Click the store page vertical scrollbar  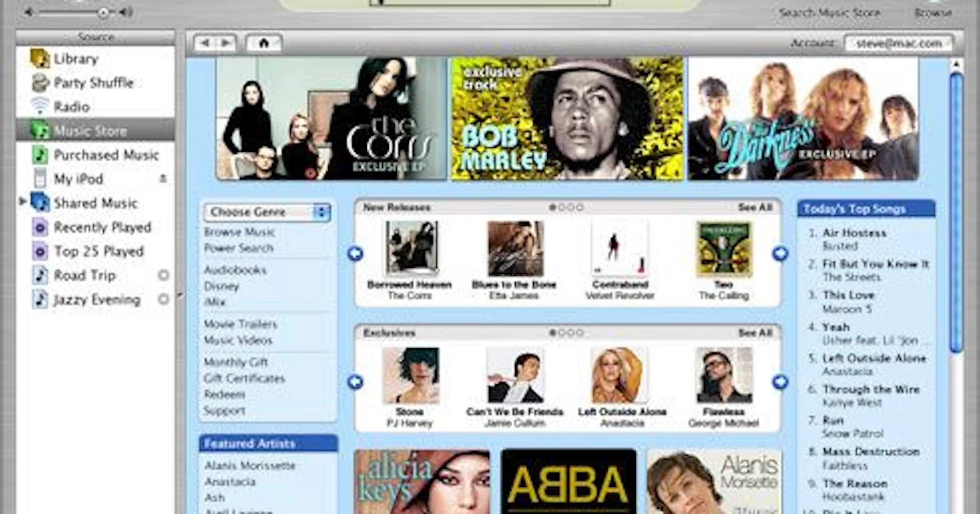click(x=956, y=212)
